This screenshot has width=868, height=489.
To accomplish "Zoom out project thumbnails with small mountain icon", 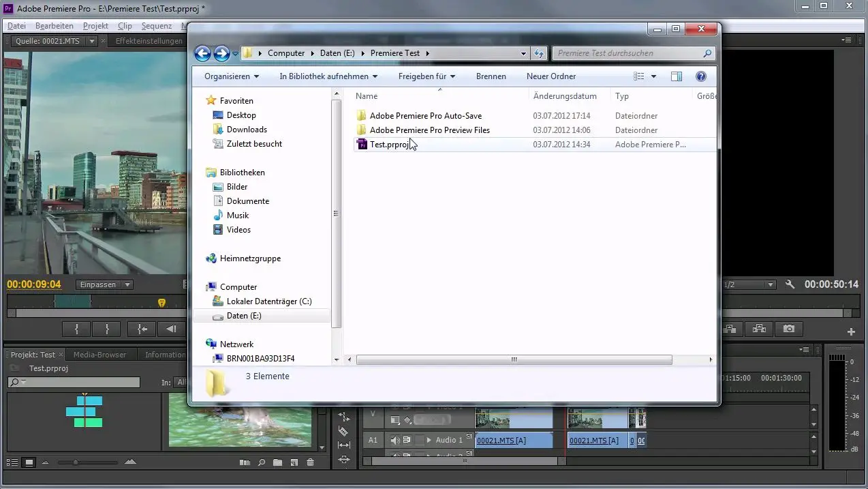I will 46,462.
